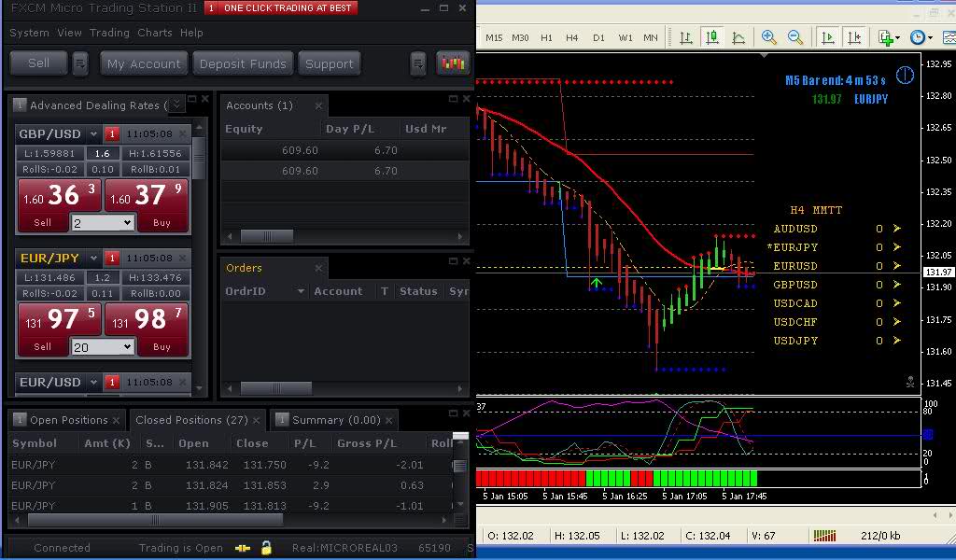Open the candlestick chart icon in FXCM toolbar
The image size is (956, 560).
454,63
